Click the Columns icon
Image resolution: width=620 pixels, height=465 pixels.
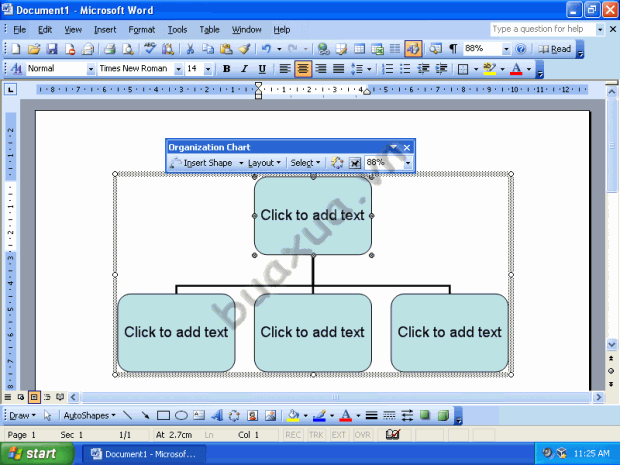pos(395,49)
